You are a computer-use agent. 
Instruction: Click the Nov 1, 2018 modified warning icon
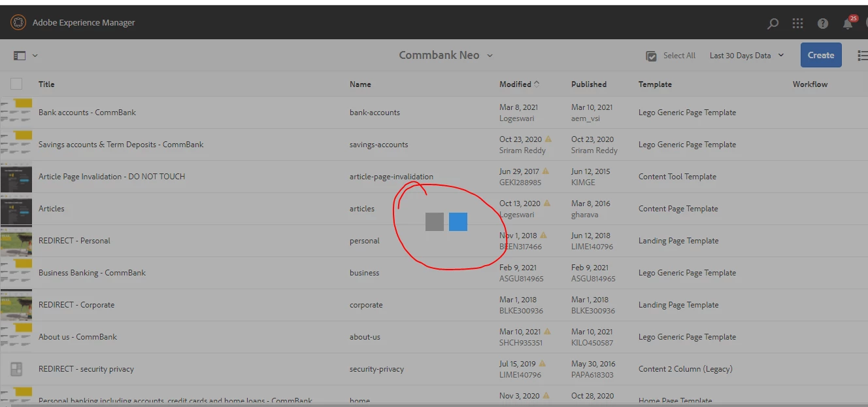(x=543, y=235)
